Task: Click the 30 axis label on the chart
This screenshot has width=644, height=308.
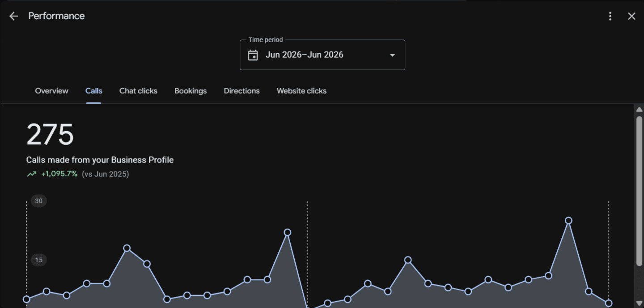Action: 39,201
